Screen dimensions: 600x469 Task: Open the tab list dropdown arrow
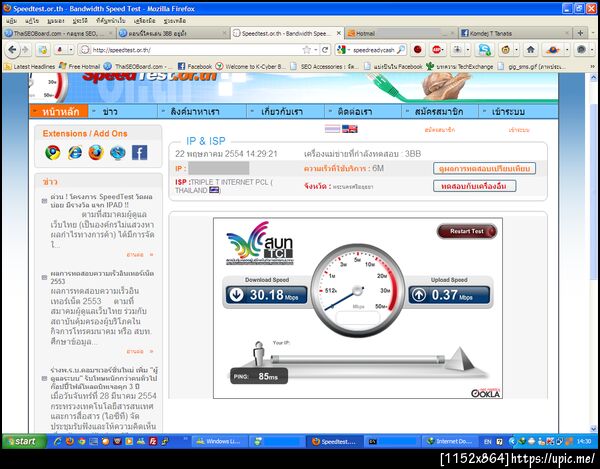[x=593, y=33]
